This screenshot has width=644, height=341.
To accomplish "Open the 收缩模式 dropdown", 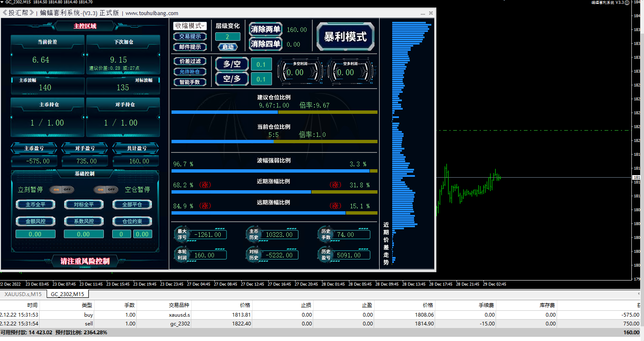I will pyautogui.click(x=190, y=26).
